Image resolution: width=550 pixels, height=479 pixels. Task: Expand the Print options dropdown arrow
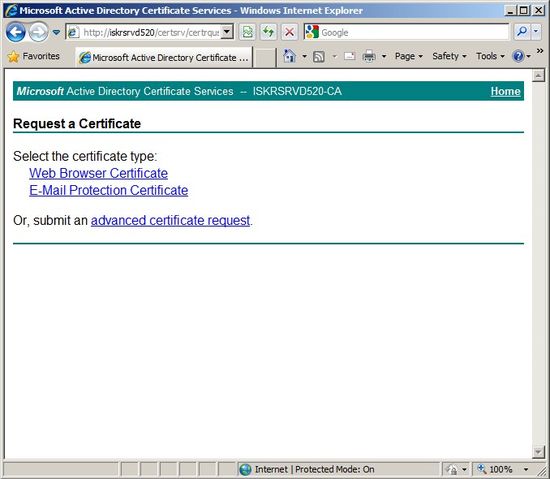click(x=384, y=56)
